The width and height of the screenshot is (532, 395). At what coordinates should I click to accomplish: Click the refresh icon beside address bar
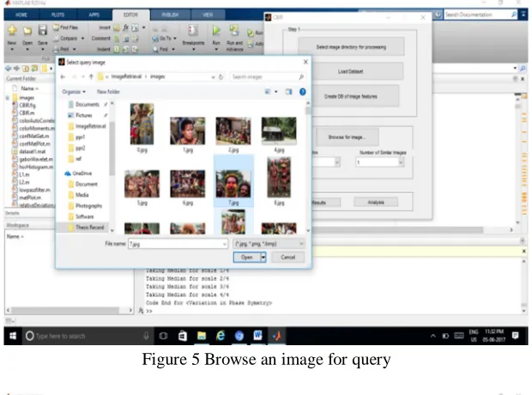221,76
